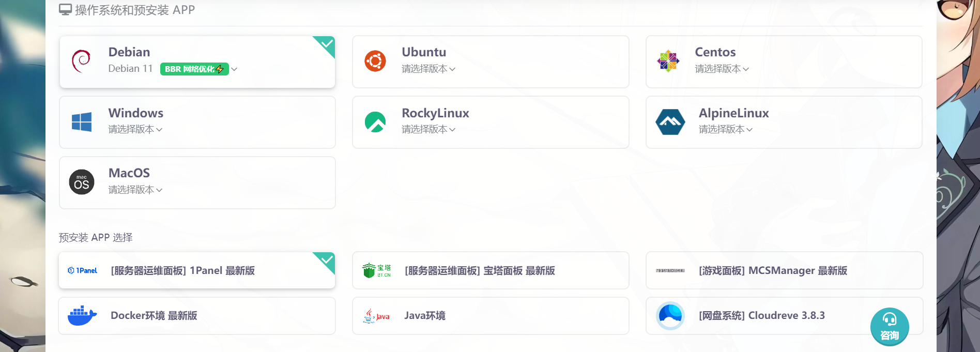The height and width of the screenshot is (352, 980).
Task: Click the Java coffee cup icon
Action: (376, 316)
